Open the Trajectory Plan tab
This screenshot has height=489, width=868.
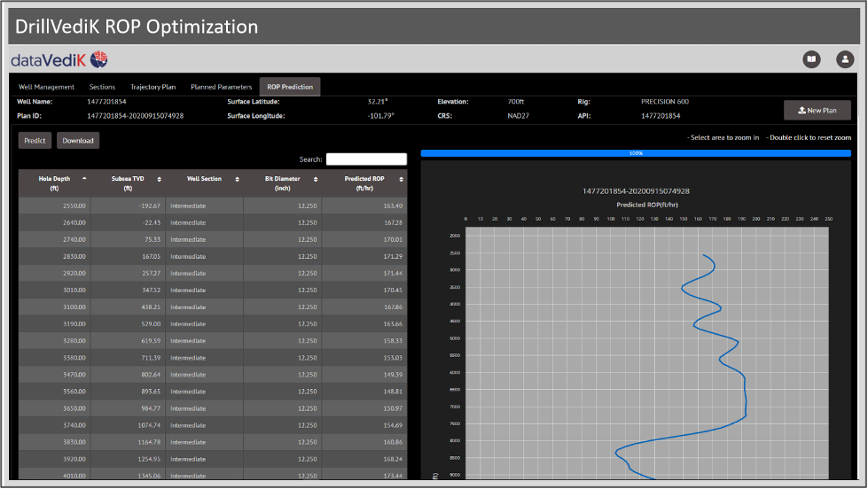click(152, 87)
